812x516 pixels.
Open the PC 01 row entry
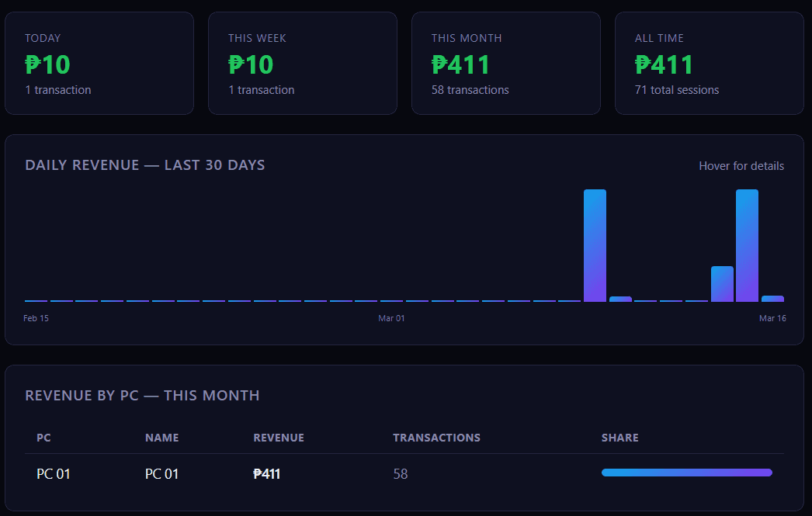53,473
